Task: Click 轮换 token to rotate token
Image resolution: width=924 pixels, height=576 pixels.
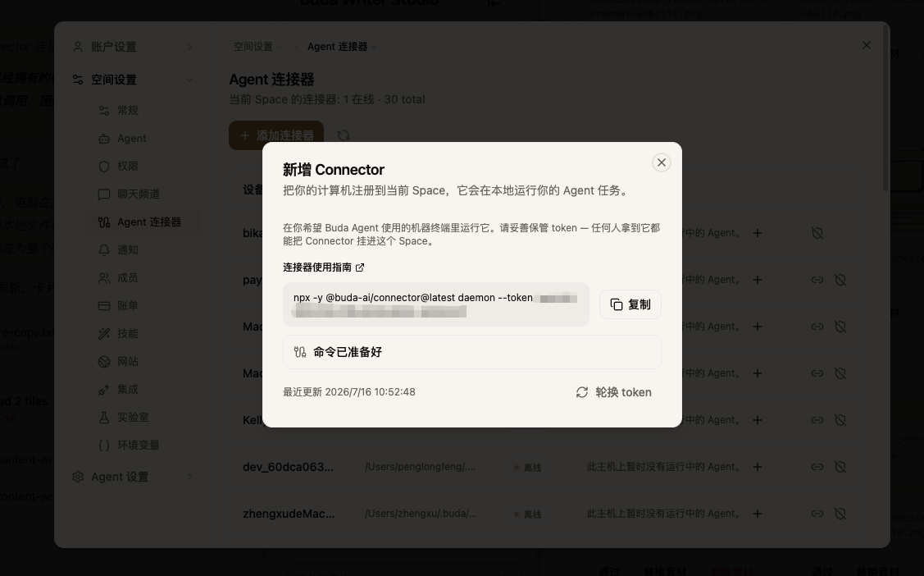Action: pos(613,393)
